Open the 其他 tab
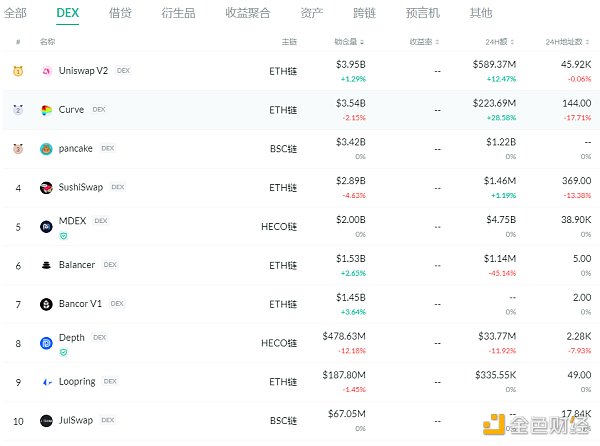Screen dimensions: 600x446 click(481, 13)
